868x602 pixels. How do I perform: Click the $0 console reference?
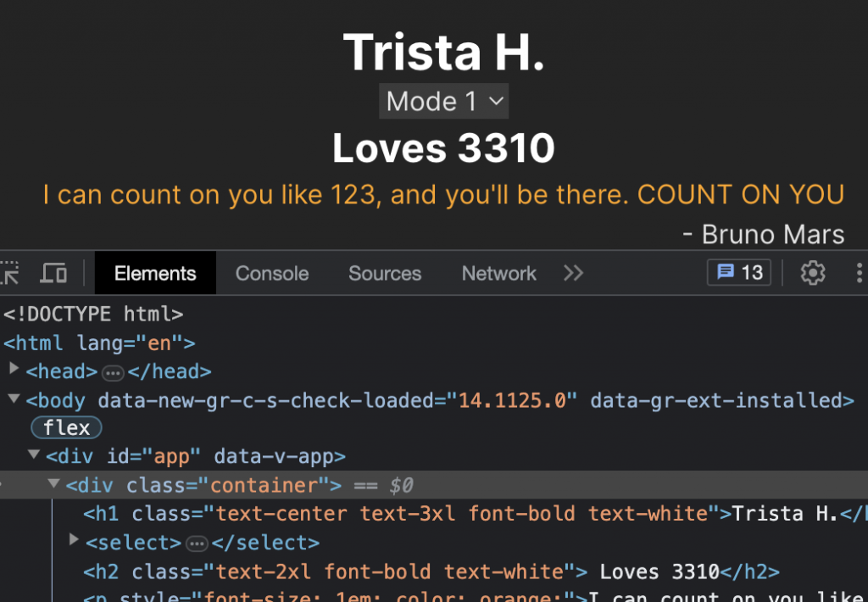[x=401, y=486]
